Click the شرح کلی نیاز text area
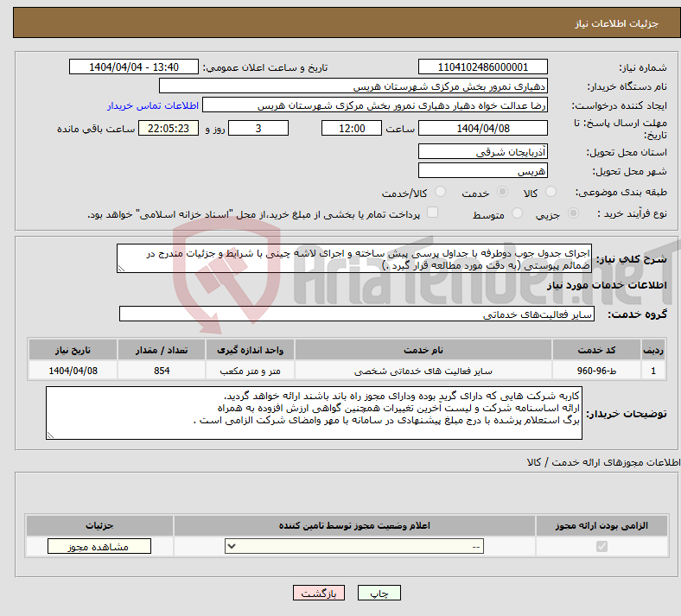 354,258
